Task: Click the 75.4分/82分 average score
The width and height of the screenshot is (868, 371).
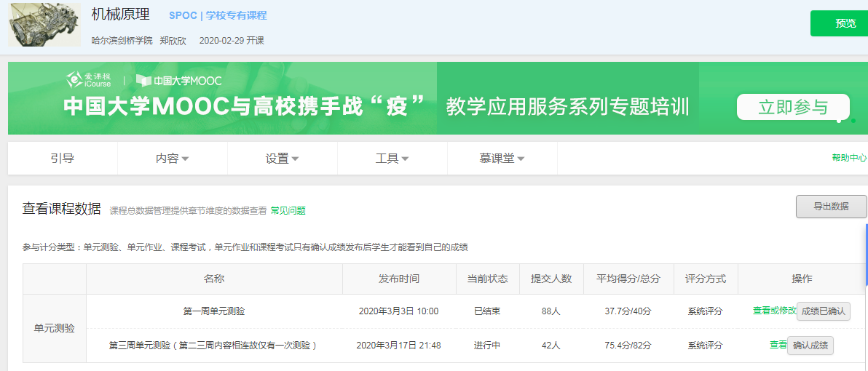Action: (628, 346)
